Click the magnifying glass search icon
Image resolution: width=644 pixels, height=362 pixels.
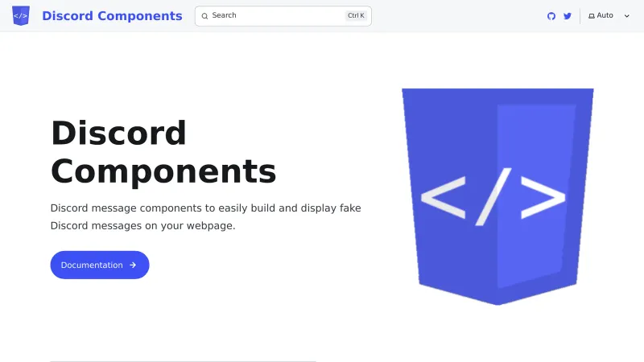point(204,16)
